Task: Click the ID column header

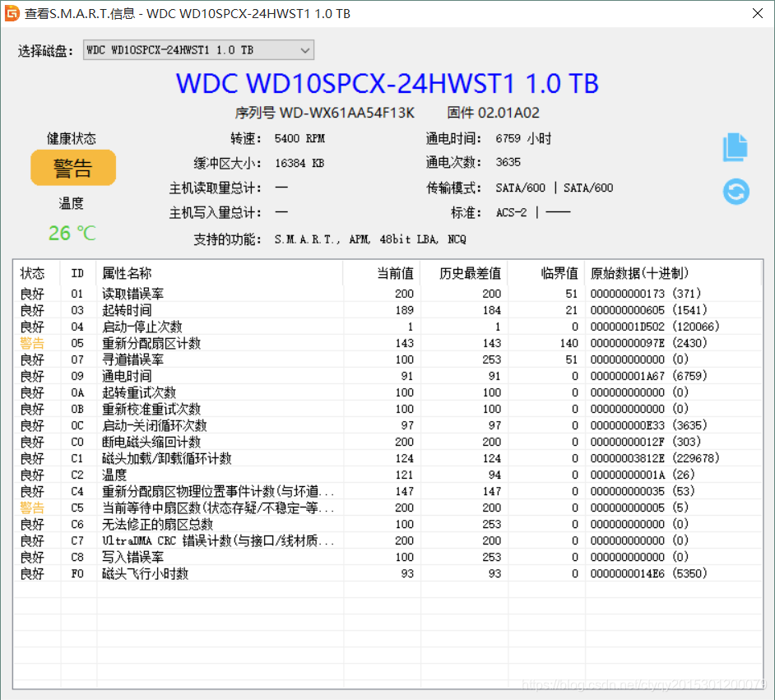Action: point(77,273)
